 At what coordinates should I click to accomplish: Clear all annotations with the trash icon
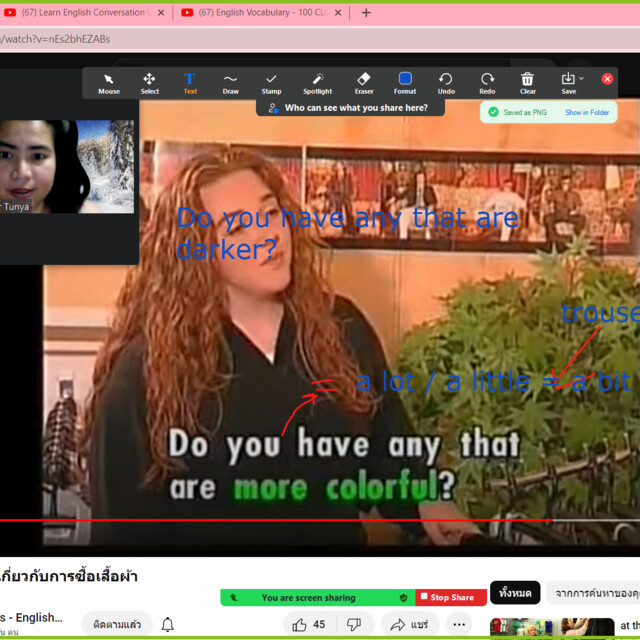(527, 84)
